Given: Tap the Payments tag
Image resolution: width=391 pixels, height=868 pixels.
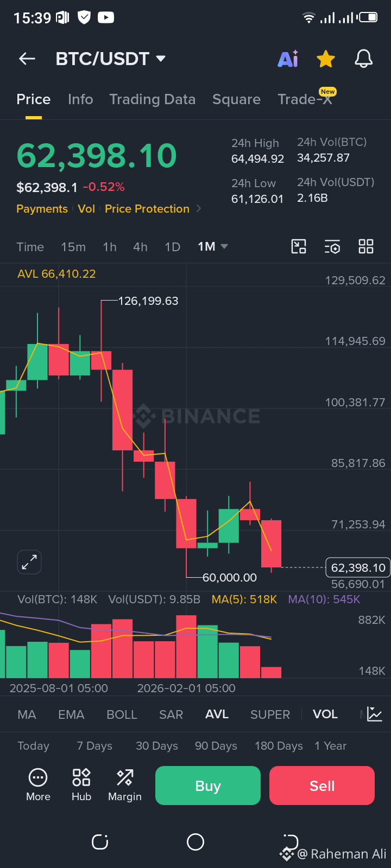Looking at the screenshot, I should (42, 209).
